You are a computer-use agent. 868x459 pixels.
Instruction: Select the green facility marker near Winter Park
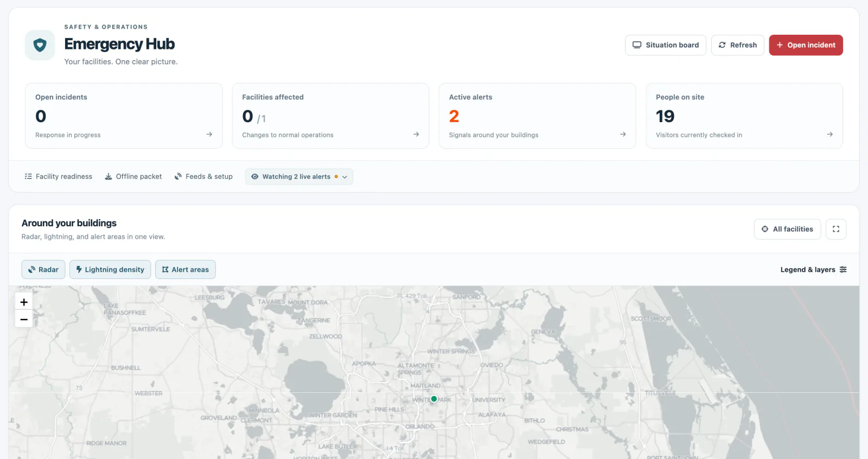tap(434, 399)
